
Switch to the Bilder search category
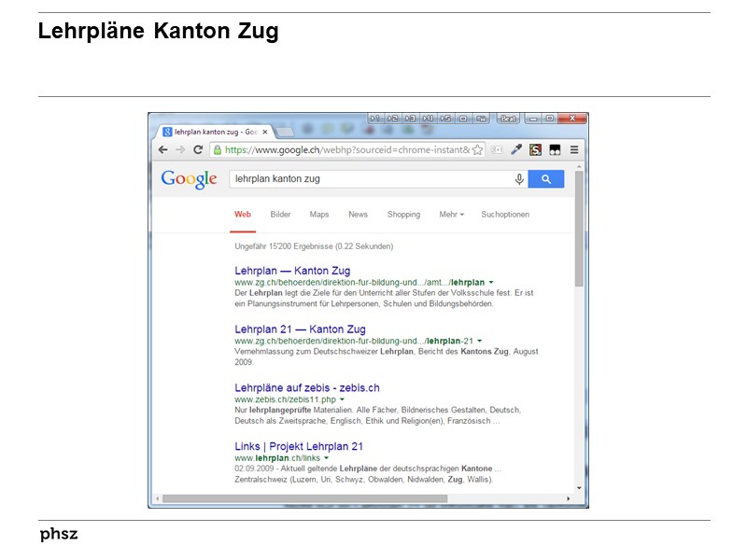[280, 215]
